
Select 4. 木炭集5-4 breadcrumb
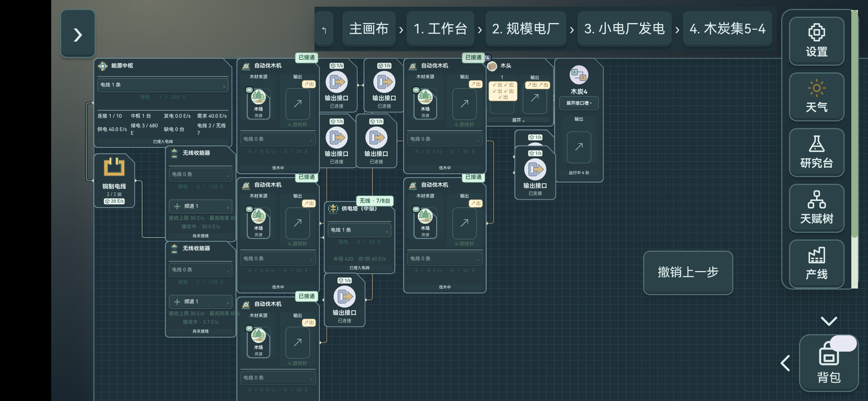727,29
